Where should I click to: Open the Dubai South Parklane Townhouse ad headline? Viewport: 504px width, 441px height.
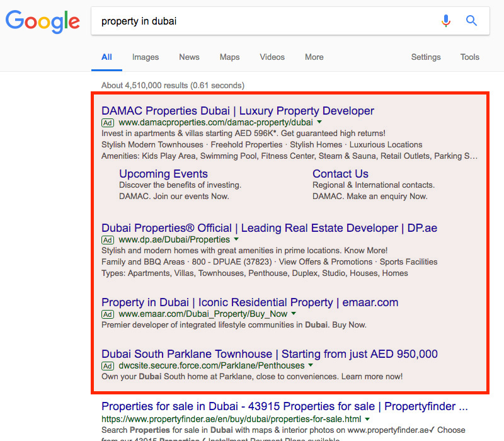tap(270, 354)
